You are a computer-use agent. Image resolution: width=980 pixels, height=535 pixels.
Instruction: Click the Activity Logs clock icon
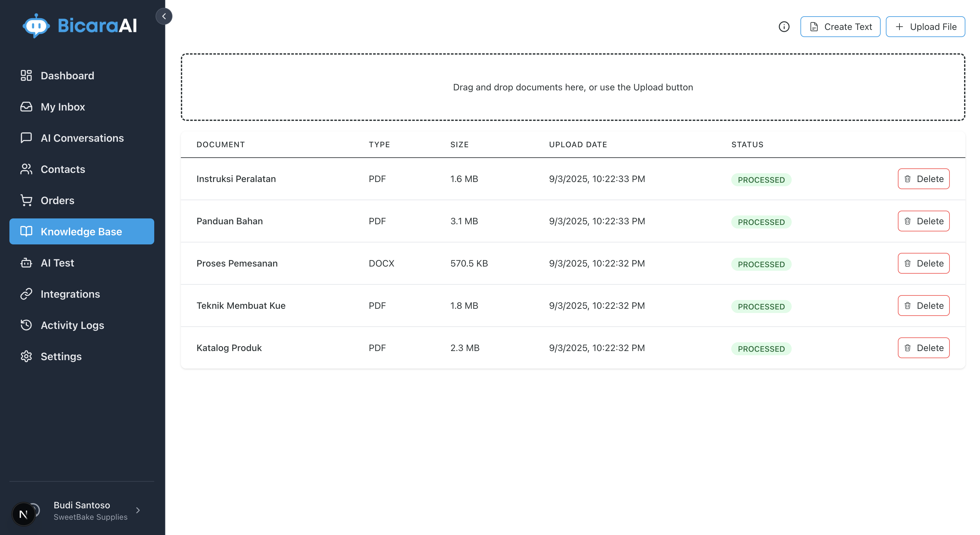pos(26,325)
